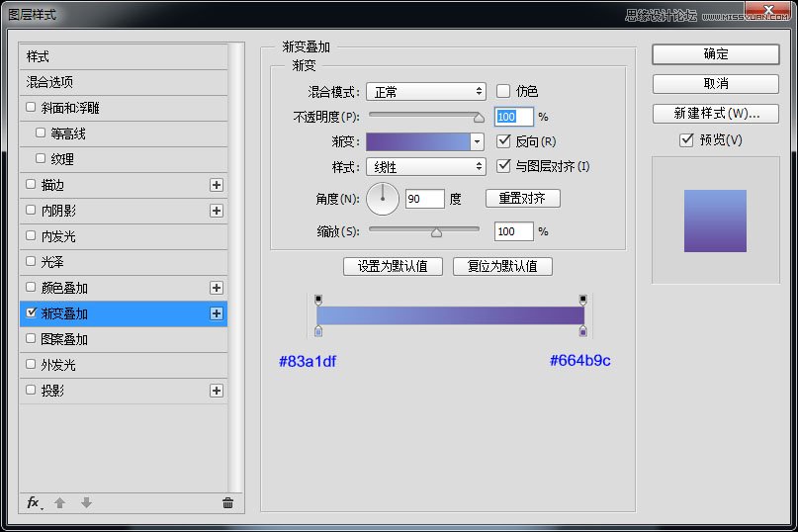The width and height of the screenshot is (798, 532).
Task: Click the 新建样式(W)... button
Action: 716,114
